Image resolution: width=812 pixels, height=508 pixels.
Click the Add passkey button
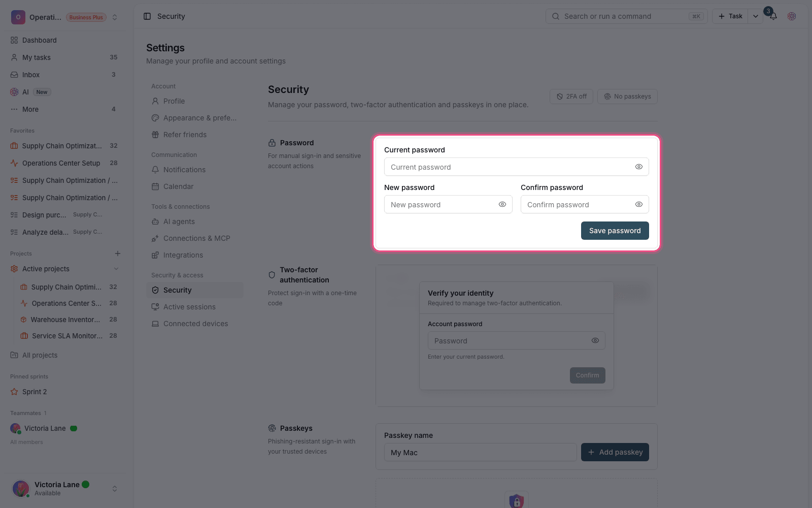[x=615, y=452]
